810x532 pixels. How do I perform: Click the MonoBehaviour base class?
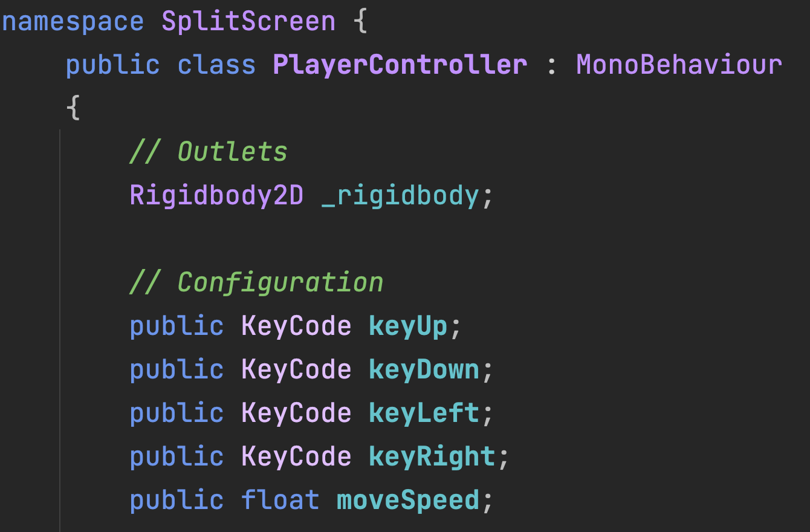679,65
